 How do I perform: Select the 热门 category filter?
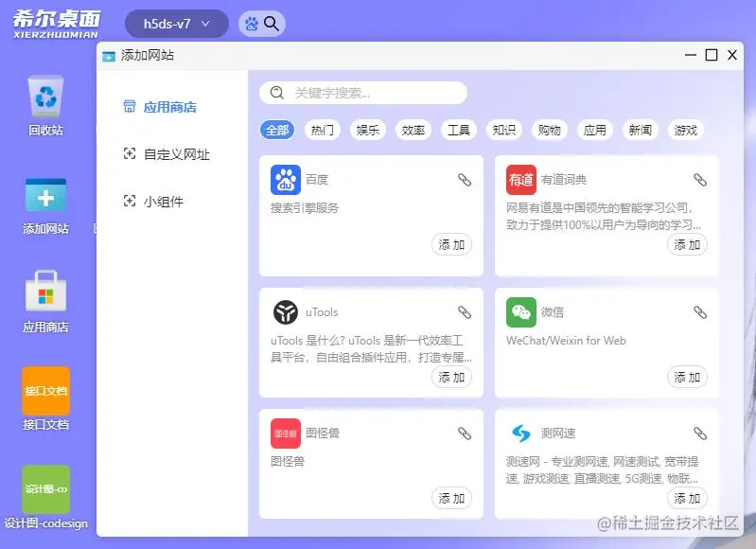(323, 130)
